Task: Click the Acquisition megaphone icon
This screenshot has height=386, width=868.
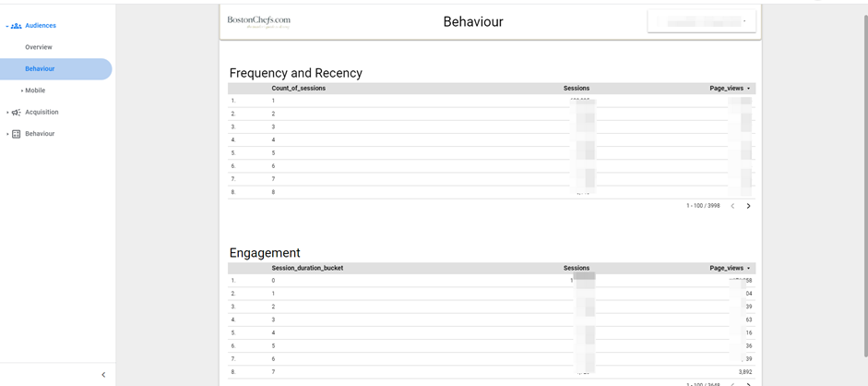Action: click(x=16, y=113)
